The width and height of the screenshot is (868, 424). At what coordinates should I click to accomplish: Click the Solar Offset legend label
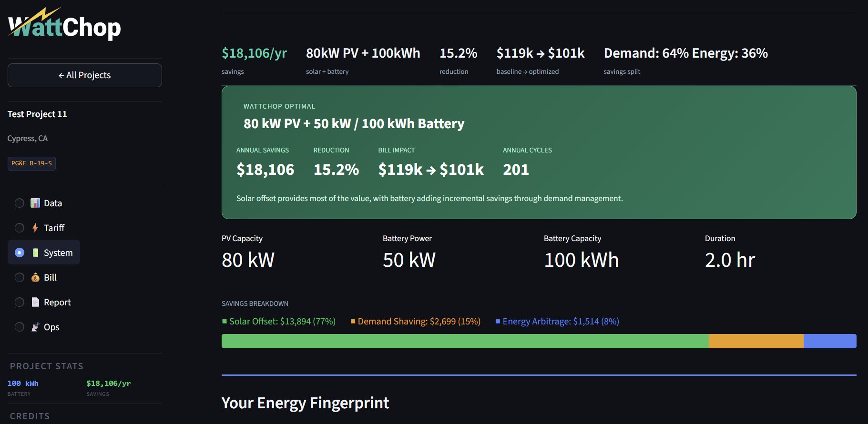click(282, 322)
